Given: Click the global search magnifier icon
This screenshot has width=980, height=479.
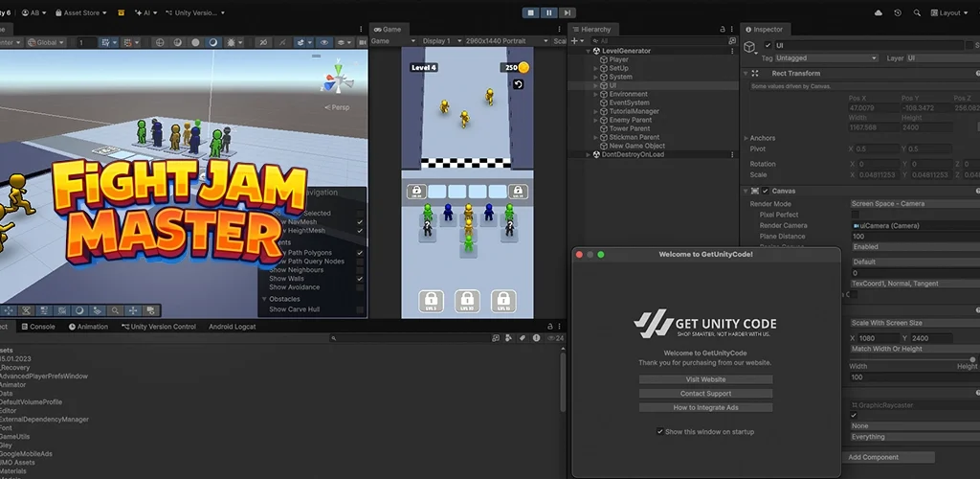Looking at the screenshot, I should click(x=917, y=12).
